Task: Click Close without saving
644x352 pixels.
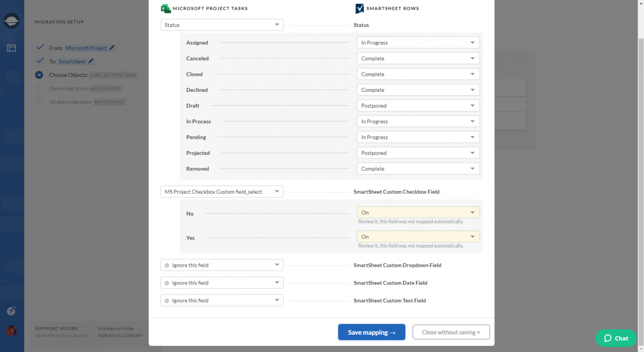Action: tap(451, 332)
